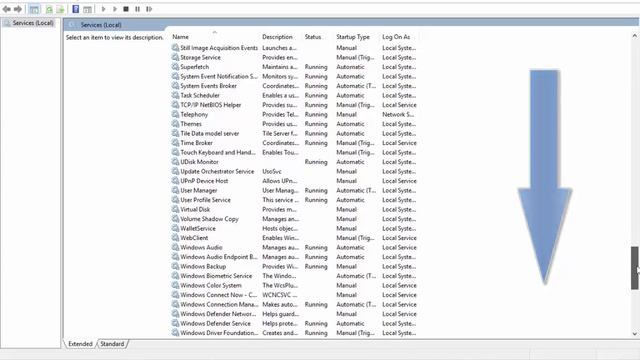The width and height of the screenshot is (640, 360).
Task: Select Touch Keyboard and Hand... service
Action: pos(218,152)
